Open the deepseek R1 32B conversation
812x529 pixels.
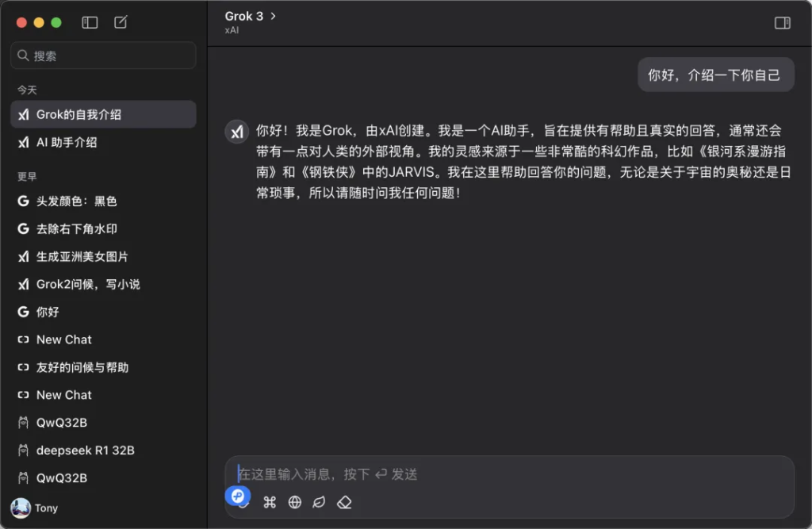tap(103, 450)
